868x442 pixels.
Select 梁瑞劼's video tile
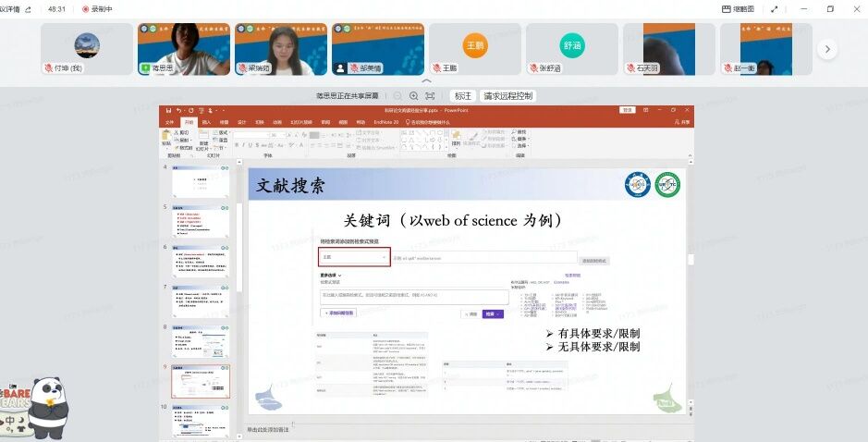pyautogui.click(x=280, y=49)
